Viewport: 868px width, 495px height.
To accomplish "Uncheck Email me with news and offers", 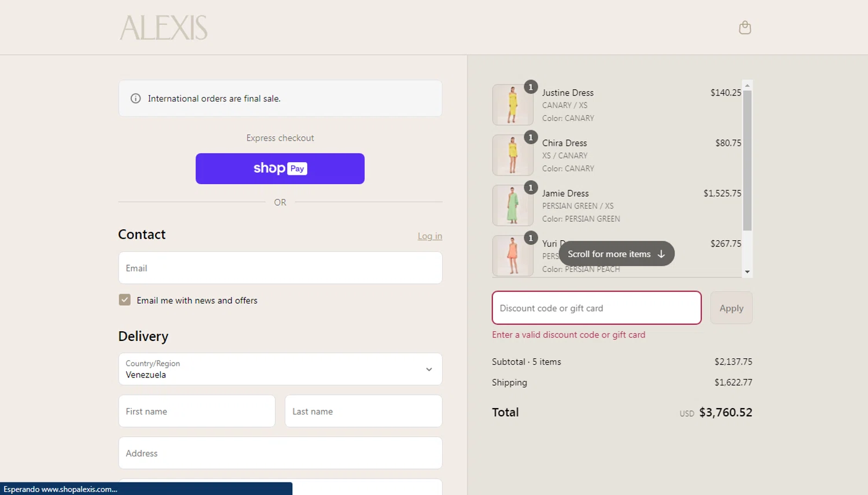I will [x=124, y=300].
